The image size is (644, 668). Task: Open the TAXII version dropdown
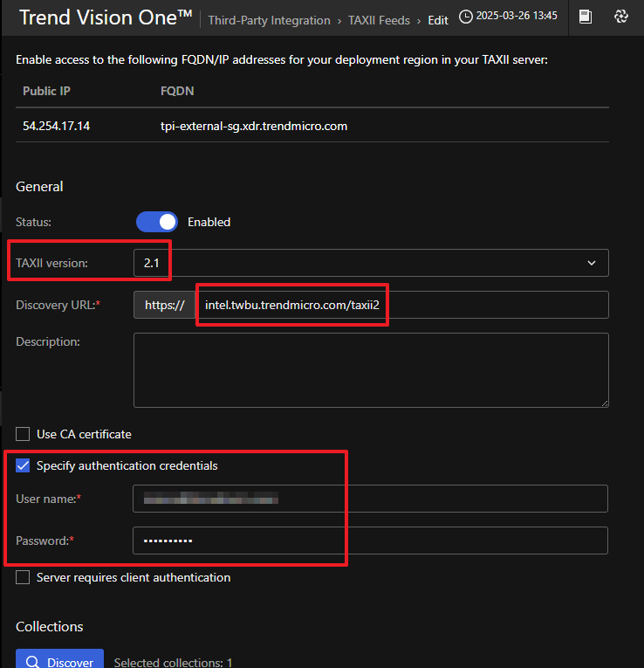pyautogui.click(x=371, y=263)
